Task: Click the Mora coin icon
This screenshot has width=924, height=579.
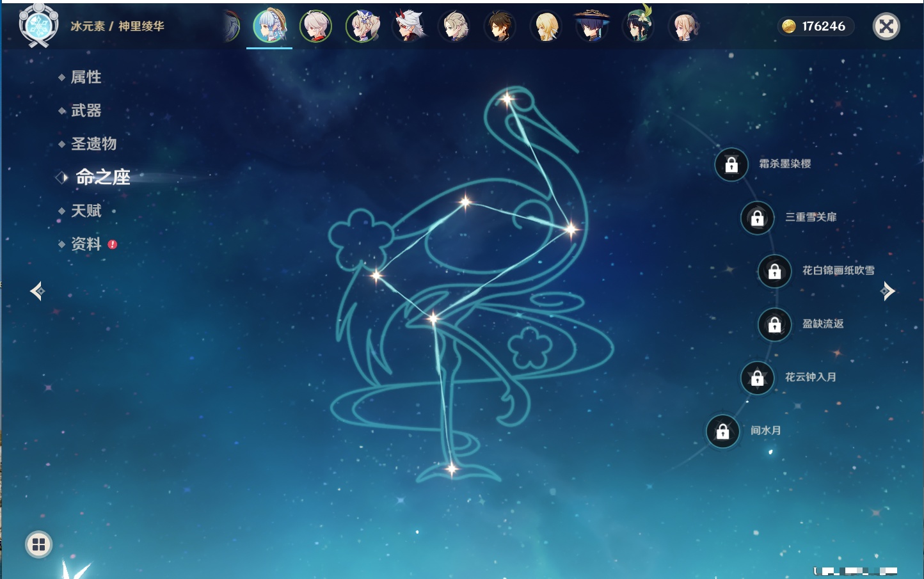Action: 789,26
